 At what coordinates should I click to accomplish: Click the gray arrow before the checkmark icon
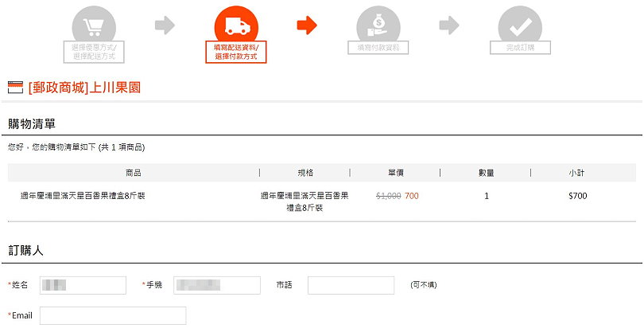[449, 25]
